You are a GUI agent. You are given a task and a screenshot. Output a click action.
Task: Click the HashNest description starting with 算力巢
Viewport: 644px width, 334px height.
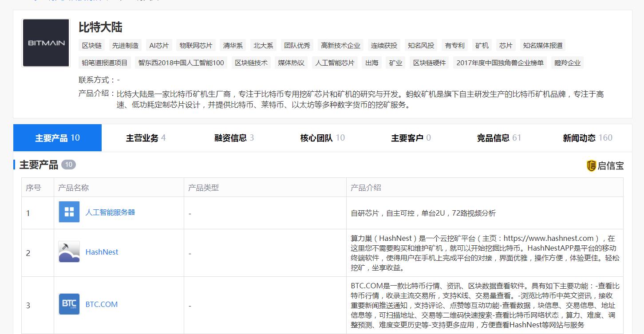pyautogui.click(x=485, y=253)
